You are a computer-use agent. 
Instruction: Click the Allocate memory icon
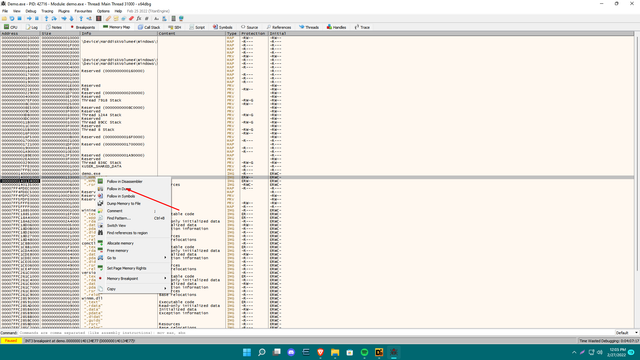[100, 243]
